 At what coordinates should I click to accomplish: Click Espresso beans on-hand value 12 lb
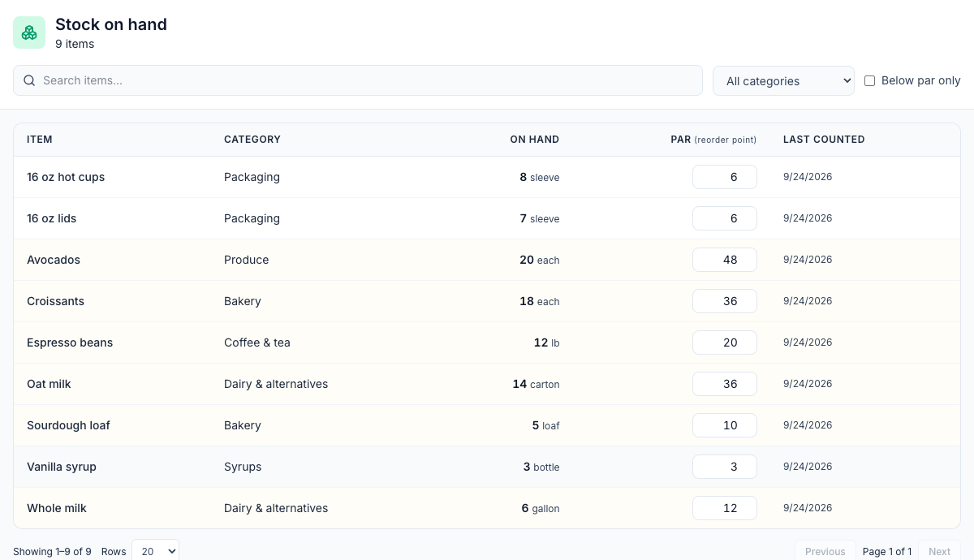coord(547,342)
